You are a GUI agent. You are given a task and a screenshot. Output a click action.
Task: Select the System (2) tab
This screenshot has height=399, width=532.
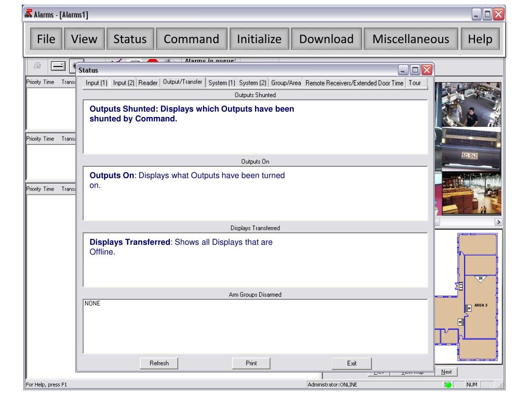[252, 83]
